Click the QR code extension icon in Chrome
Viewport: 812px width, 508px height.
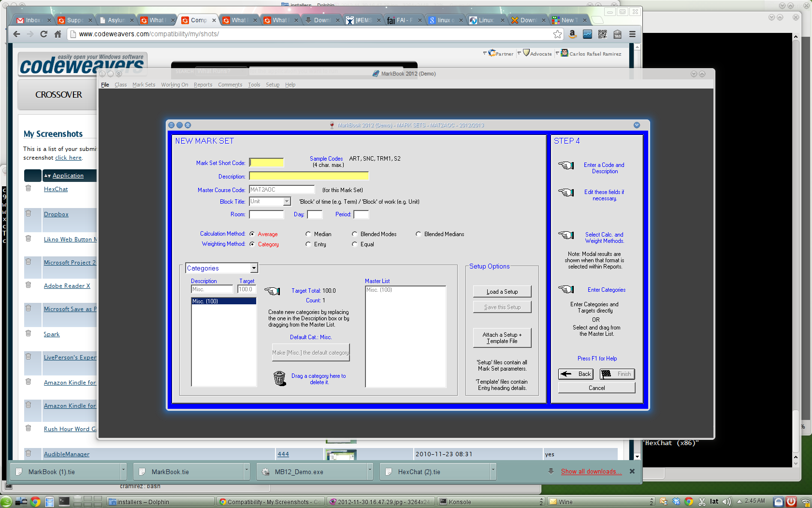coord(602,34)
